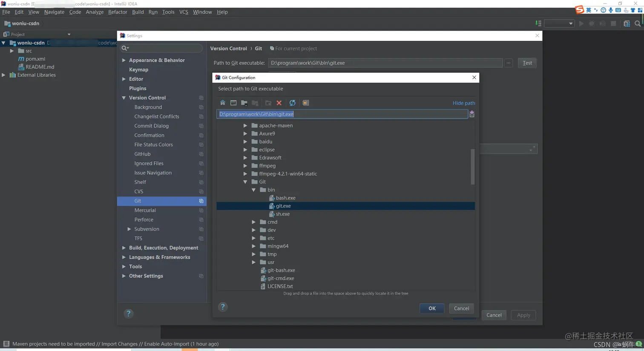Open Mercurial settings page
This screenshot has width=644, height=351.
click(x=145, y=210)
